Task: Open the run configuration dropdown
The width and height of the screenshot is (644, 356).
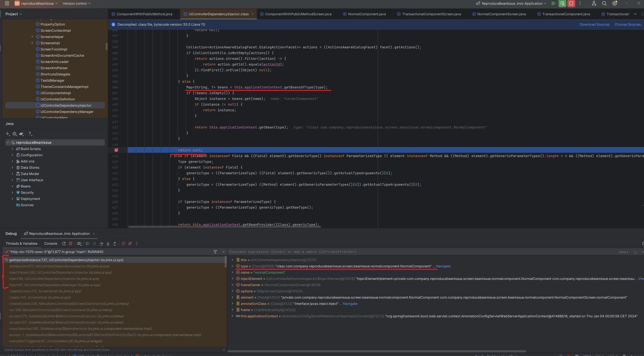Action: 511,3
